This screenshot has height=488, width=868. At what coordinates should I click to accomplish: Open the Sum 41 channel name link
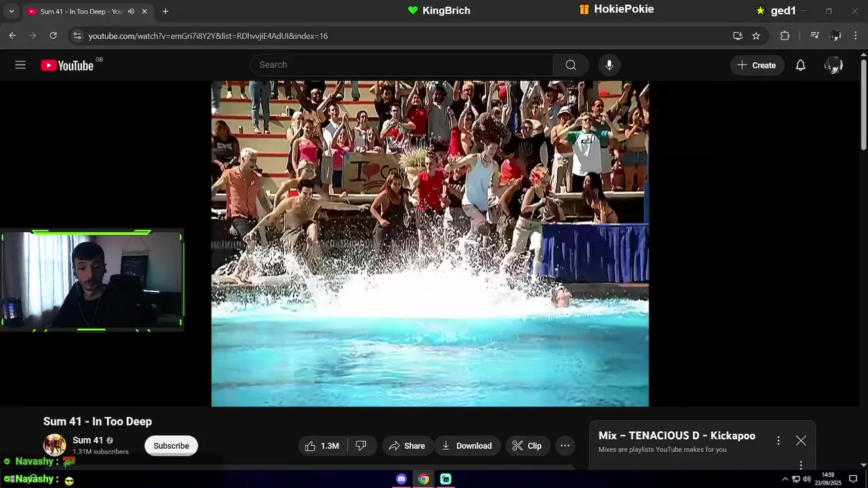(87, 441)
